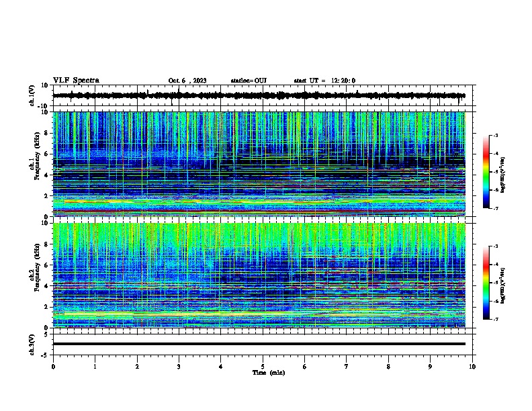Viewport: 532px width, 411px height.
Task: Click the ch.1 voltage waveform trace
Action: coord(259,95)
